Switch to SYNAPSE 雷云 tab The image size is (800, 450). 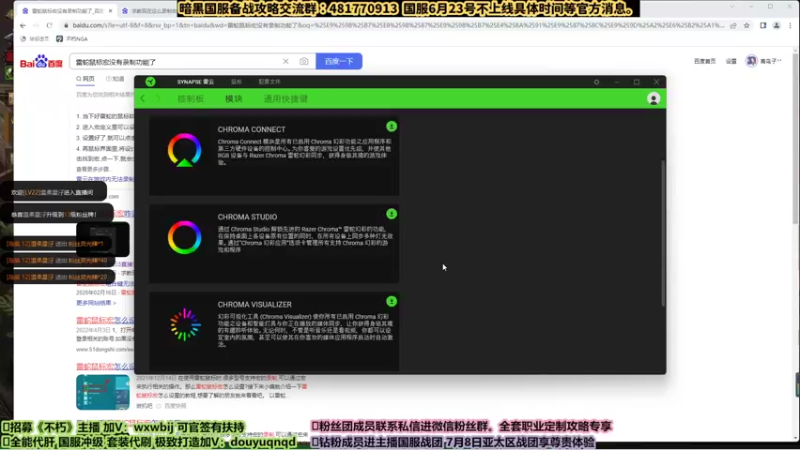(195, 82)
